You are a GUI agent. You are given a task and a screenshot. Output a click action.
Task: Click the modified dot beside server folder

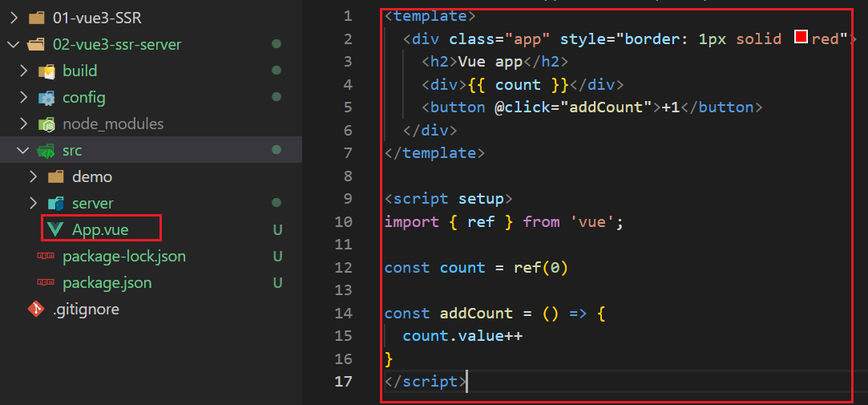click(x=277, y=203)
